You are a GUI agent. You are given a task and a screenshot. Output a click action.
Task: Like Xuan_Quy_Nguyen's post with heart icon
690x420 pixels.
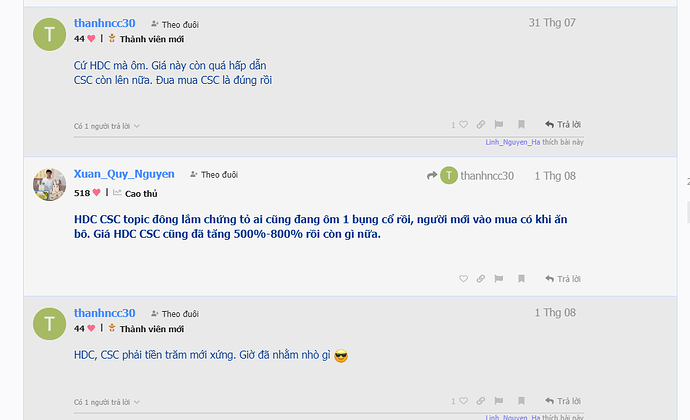[463, 279]
